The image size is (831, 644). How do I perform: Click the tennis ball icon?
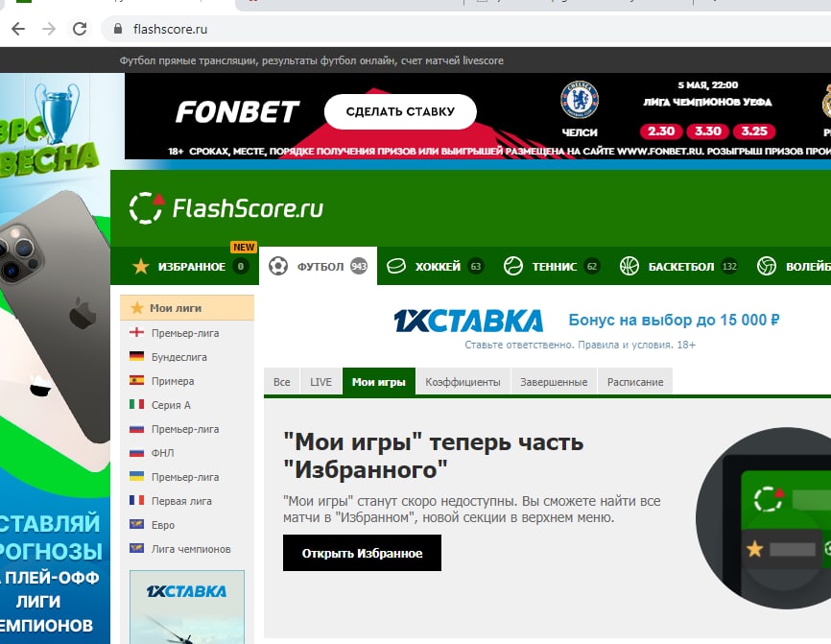(513, 266)
